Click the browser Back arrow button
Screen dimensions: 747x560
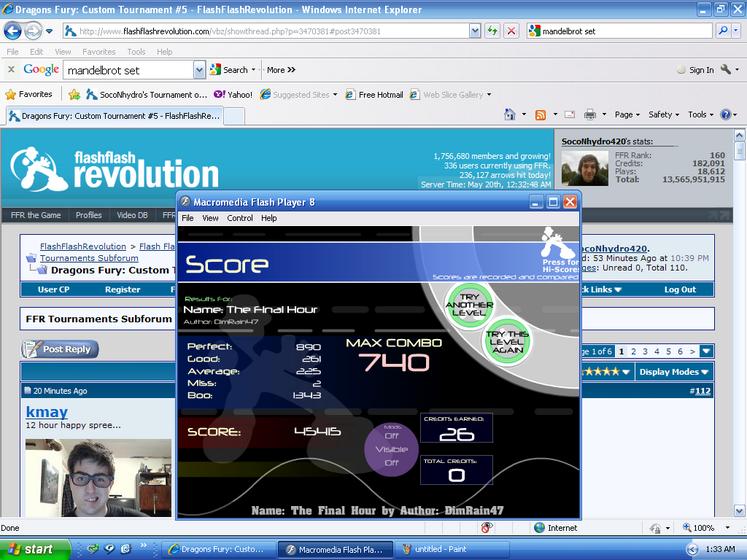pos(13,31)
